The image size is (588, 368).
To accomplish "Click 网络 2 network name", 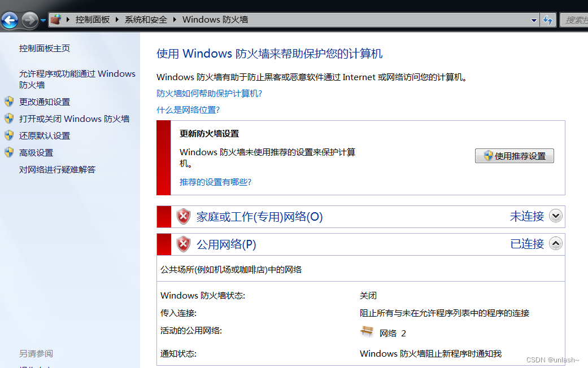I will [393, 333].
